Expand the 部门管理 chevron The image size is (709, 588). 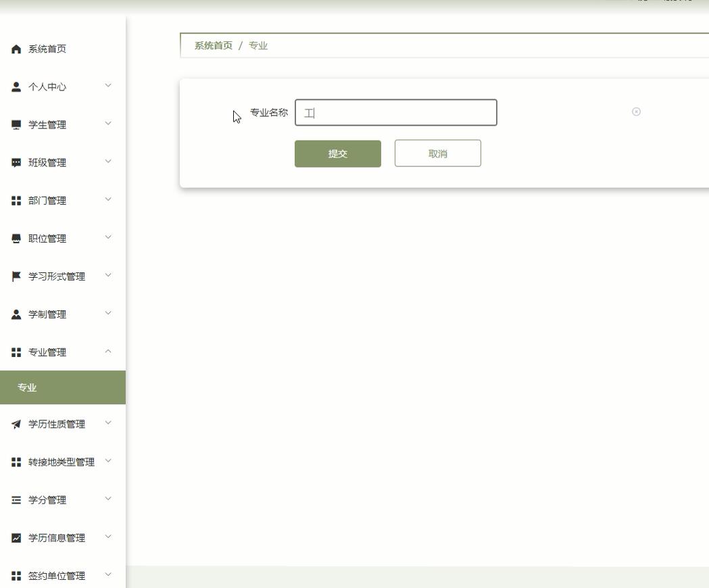point(108,199)
